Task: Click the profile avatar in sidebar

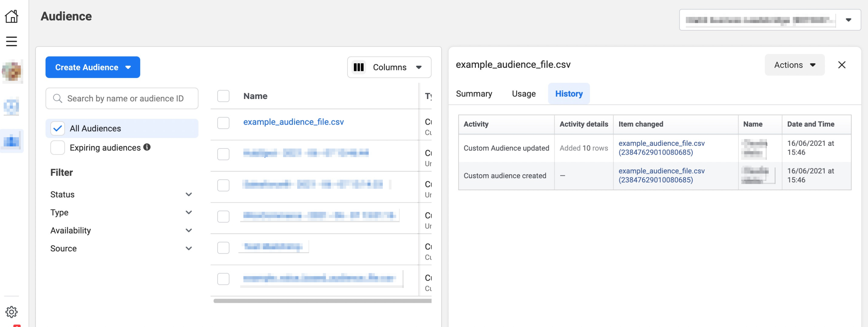Action: (x=12, y=72)
